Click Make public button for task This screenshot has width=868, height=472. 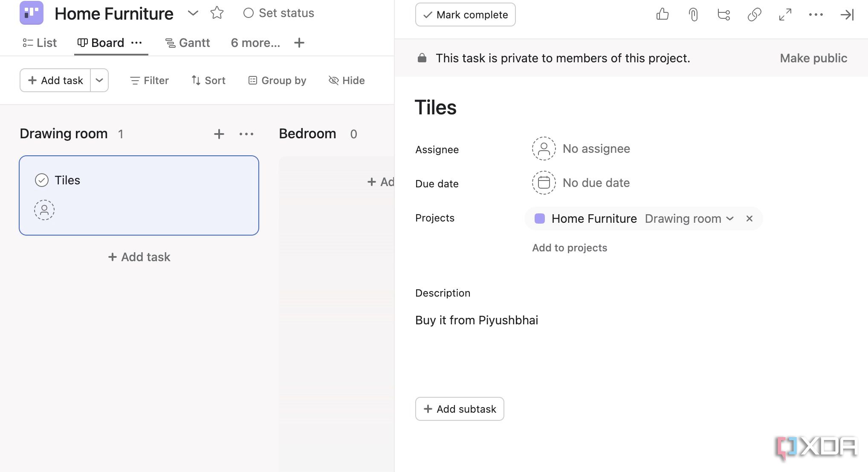pyautogui.click(x=813, y=58)
